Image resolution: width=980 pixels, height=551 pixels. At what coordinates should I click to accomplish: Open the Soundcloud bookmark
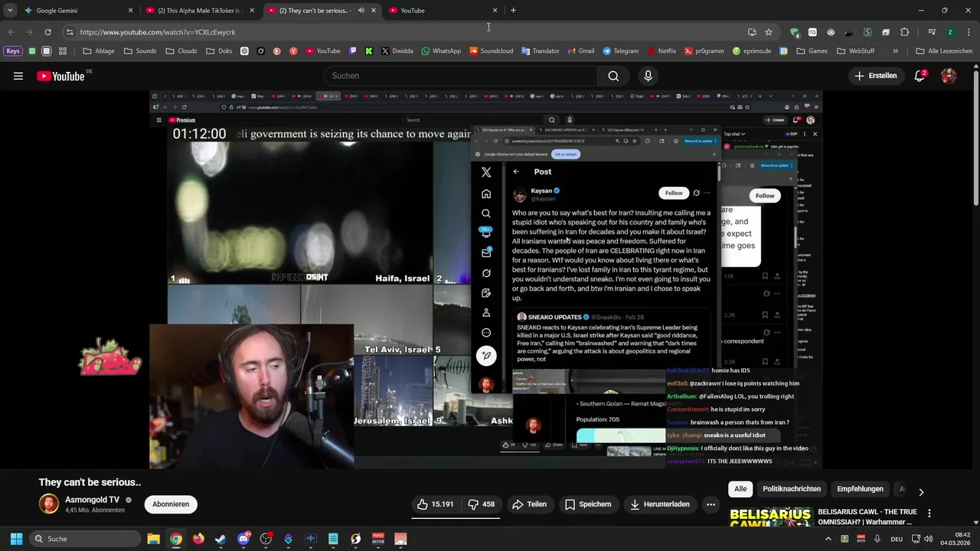tap(491, 51)
